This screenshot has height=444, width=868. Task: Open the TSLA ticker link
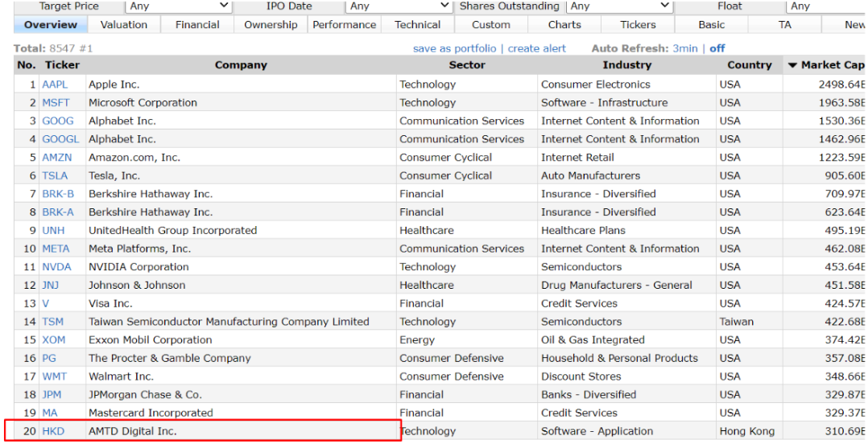55,176
